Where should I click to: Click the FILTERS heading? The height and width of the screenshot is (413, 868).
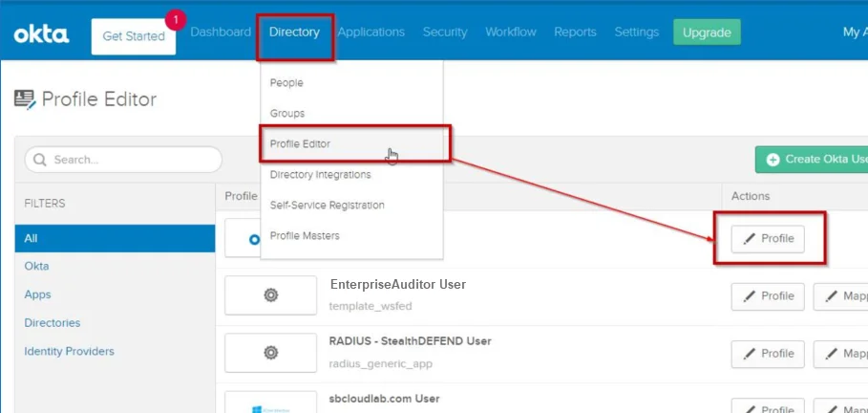(45, 204)
